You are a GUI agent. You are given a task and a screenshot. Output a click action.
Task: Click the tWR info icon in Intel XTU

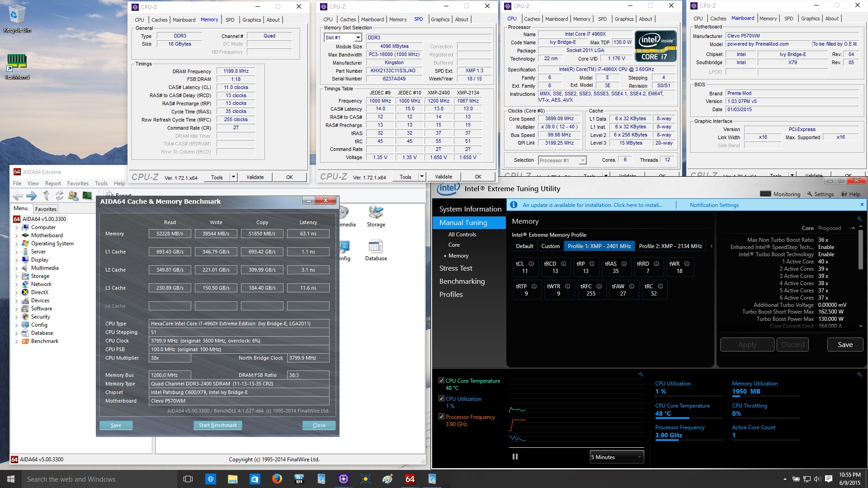(687, 264)
